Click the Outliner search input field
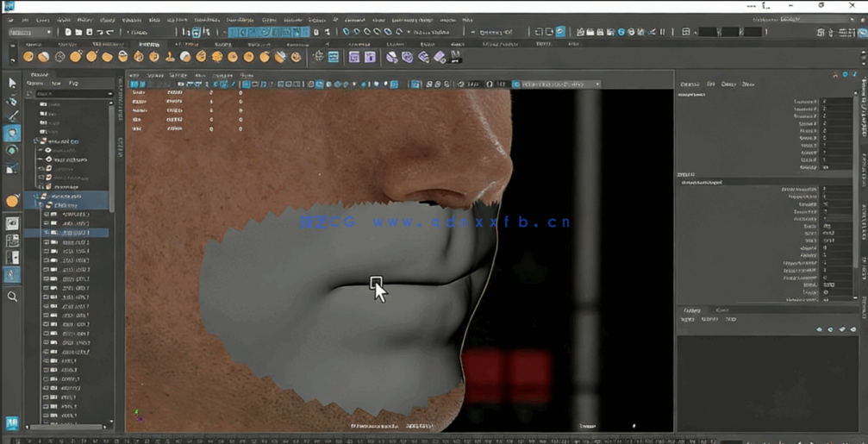Image resolution: width=868 pixels, height=444 pixels. click(x=71, y=93)
